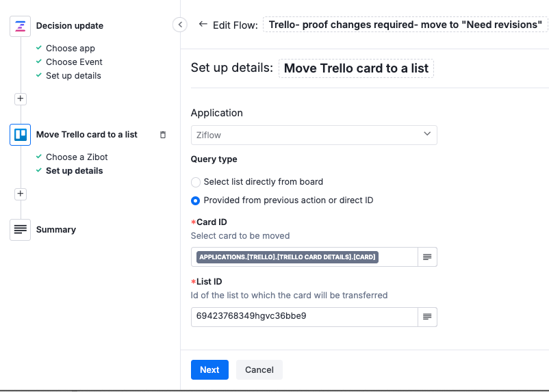This screenshot has height=392, width=549.
Task: Click the 'Select card to be moved' hint
Action: [x=240, y=236]
